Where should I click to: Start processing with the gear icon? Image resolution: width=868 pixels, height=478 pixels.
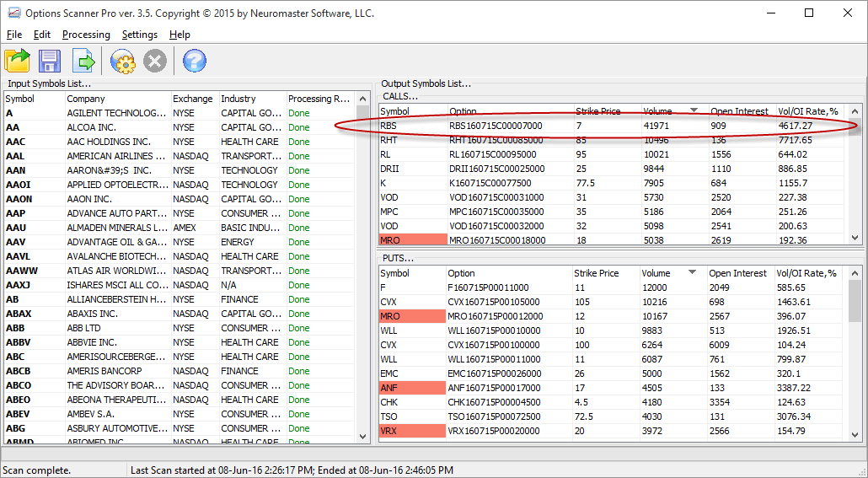(123, 61)
